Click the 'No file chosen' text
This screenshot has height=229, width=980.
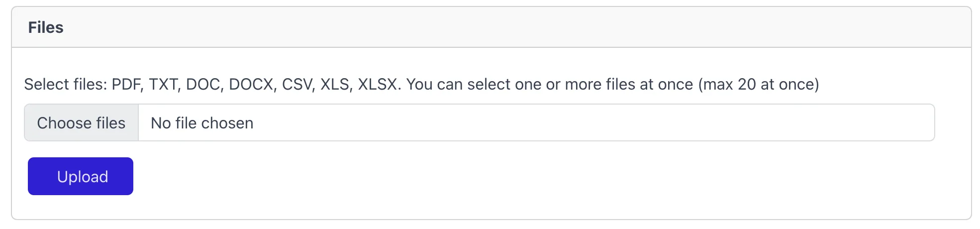coord(202,123)
